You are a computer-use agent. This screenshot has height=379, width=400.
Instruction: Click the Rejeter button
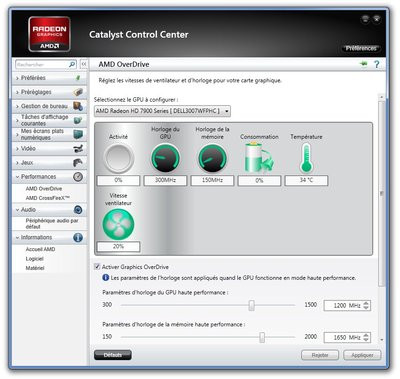(x=320, y=355)
